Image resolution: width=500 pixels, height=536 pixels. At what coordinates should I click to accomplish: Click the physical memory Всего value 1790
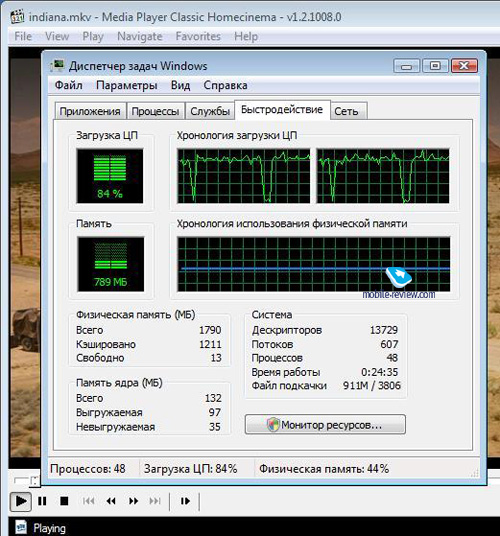[210, 330]
